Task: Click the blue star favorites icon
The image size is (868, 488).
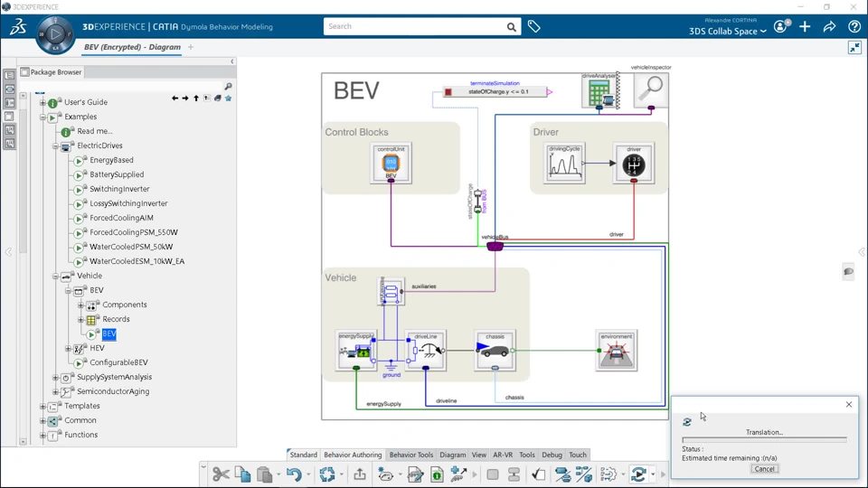Action: pos(228,98)
